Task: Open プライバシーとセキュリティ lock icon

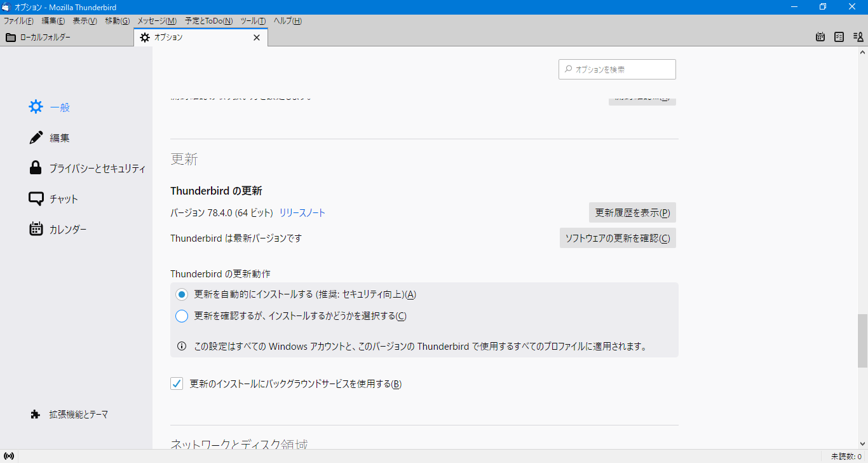Action: (36, 168)
